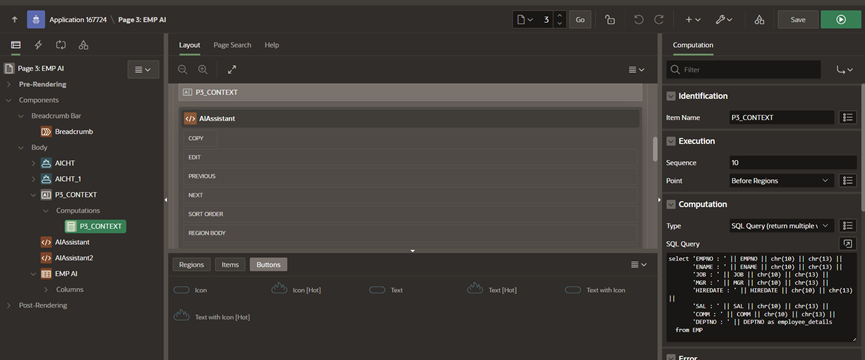The image size is (865, 360).
Task: Pick the Text with Icon [Hot] template
Action: click(x=212, y=316)
